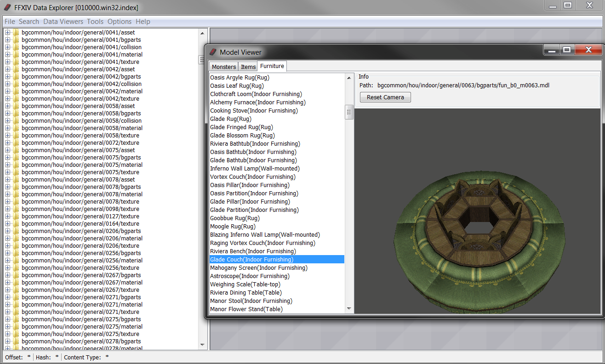Click folder icon of general/0267/bgparts

(x=16, y=275)
